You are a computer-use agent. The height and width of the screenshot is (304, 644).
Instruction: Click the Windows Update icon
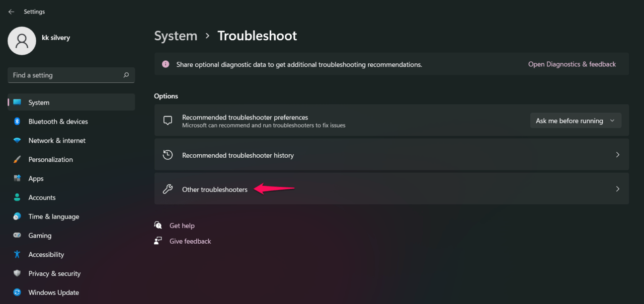17,292
